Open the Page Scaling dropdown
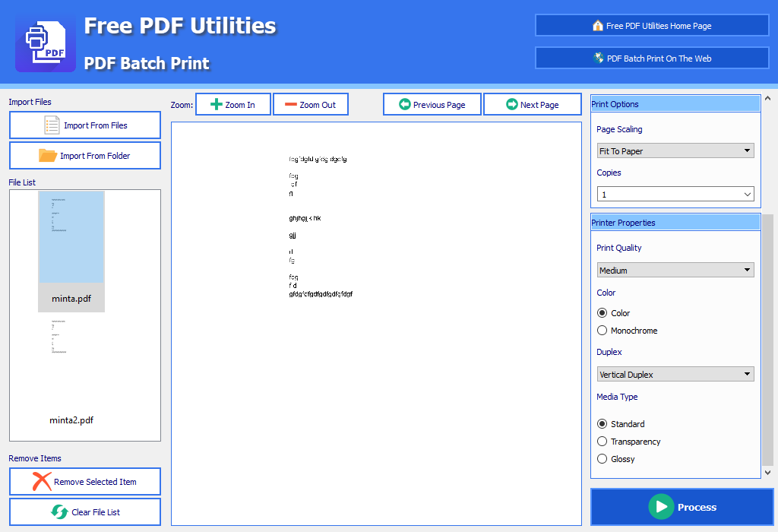The width and height of the screenshot is (778, 532). click(675, 151)
